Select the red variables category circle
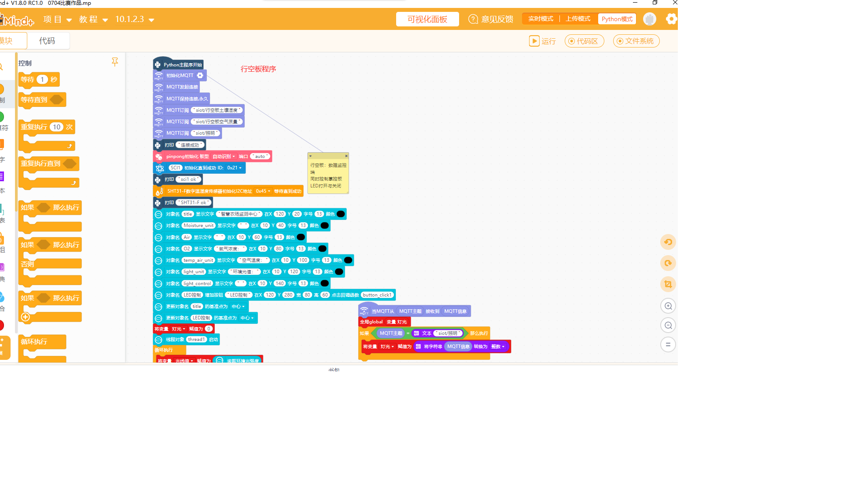Image resolution: width=868 pixels, height=498 pixels. pos(1,326)
